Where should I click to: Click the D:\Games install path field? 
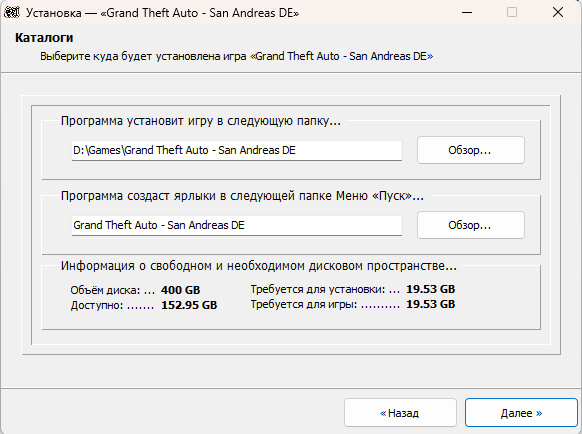tap(237, 150)
